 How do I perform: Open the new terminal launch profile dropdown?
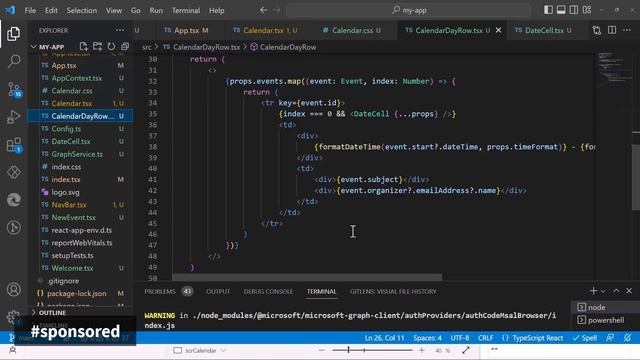(603, 291)
